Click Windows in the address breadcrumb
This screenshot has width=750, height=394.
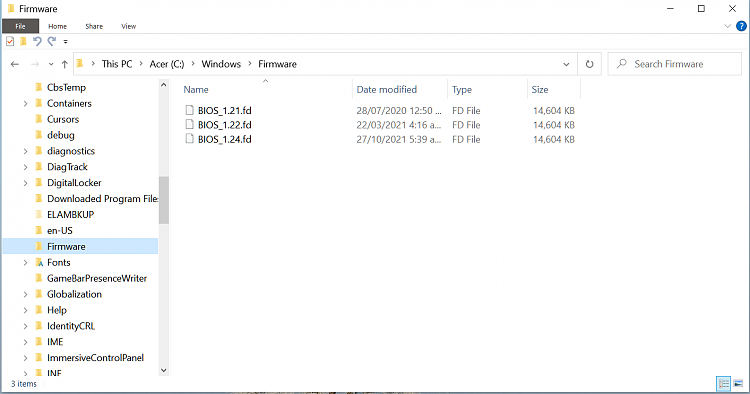(x=221, y=64)
